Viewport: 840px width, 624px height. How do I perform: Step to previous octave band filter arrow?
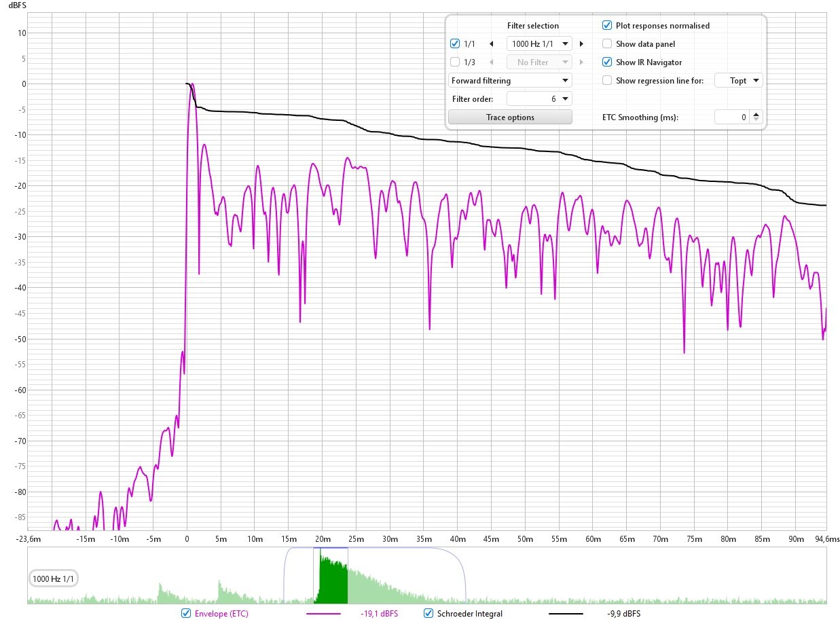point(491,44)
